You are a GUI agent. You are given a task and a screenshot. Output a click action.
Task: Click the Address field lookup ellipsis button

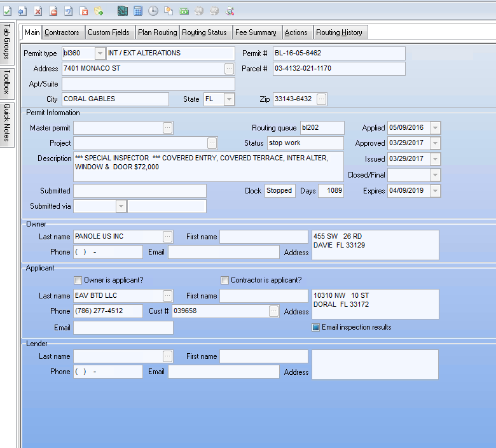229,69
